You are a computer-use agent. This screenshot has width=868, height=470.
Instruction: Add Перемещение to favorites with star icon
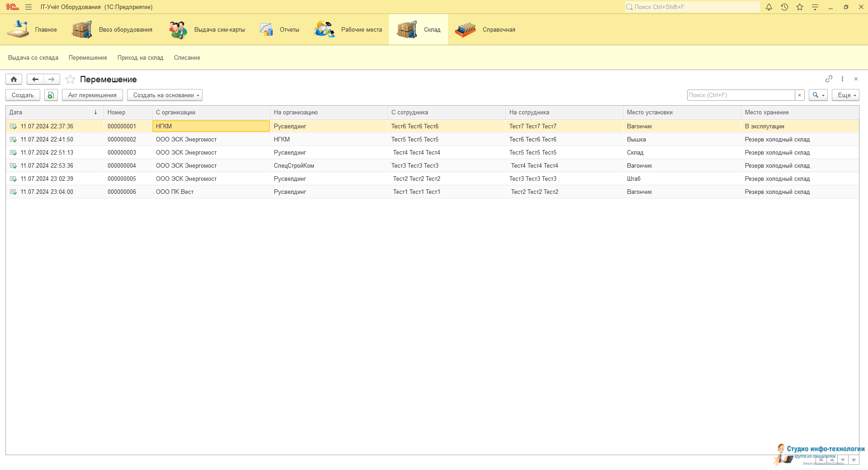point(70,80)
